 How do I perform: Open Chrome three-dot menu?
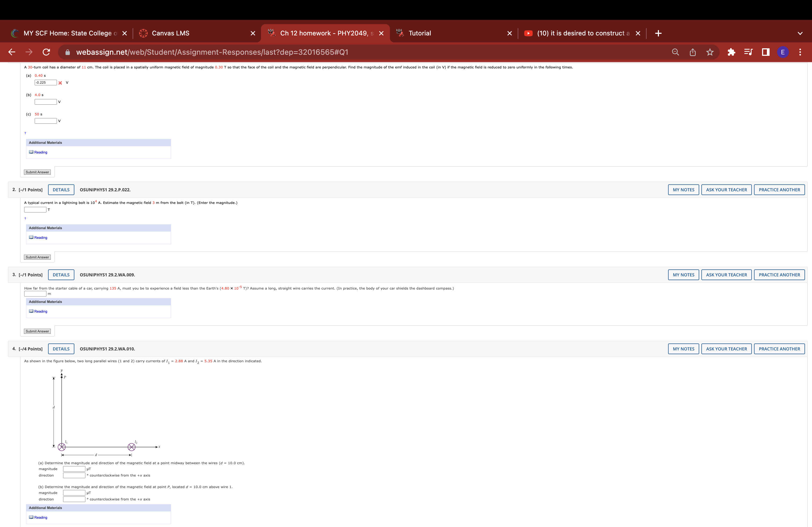pyautogui.click(x=800, y=52)
